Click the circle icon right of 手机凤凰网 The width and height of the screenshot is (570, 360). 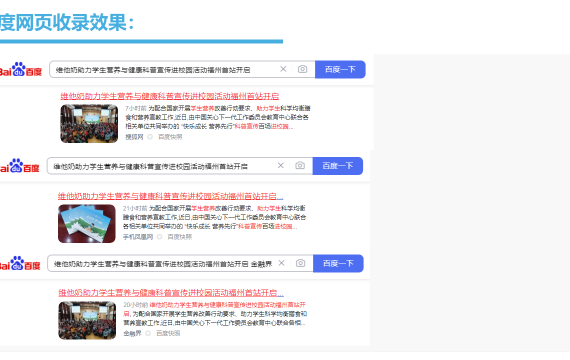(159, 237)
